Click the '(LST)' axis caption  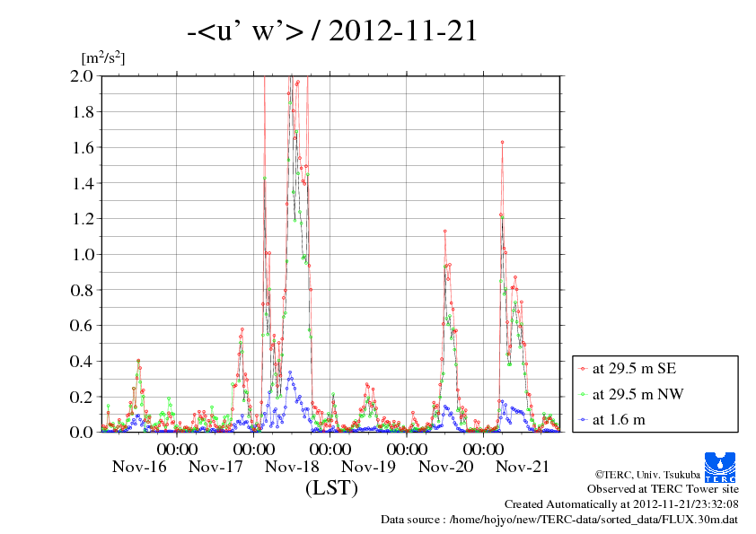pyautogui.click(x=331, y=487)
